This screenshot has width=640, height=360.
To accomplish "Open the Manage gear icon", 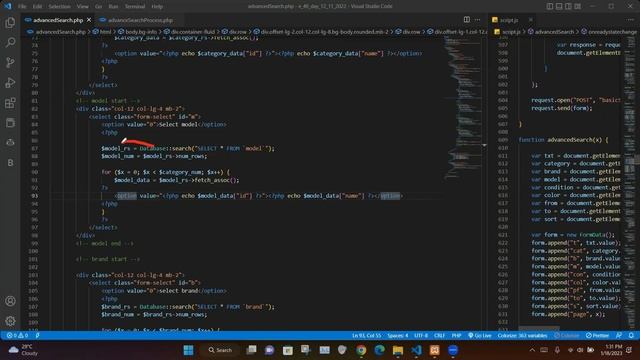I will (10, 321).
